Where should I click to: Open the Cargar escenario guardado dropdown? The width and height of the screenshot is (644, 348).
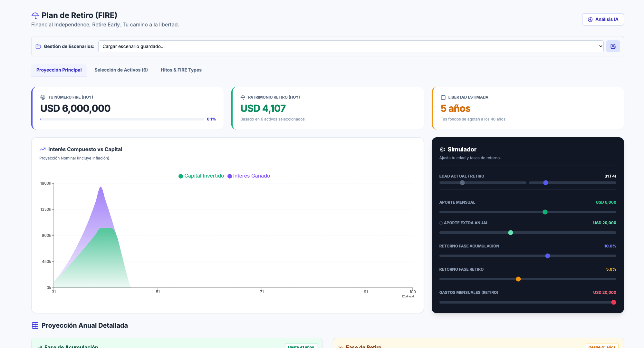coord(351,46)
